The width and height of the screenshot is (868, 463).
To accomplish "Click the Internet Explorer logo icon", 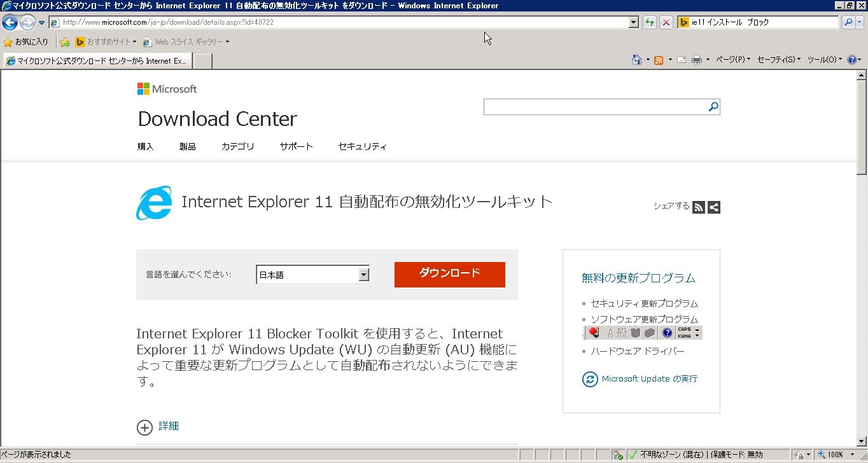I will (154, 203).
